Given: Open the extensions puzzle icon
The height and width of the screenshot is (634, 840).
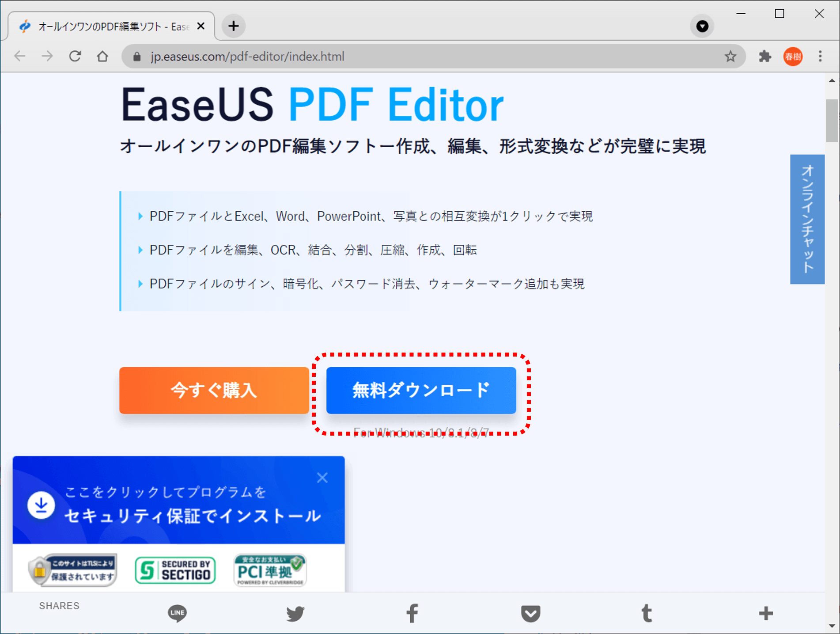Looking at the screenshot, I should (765, 57).
